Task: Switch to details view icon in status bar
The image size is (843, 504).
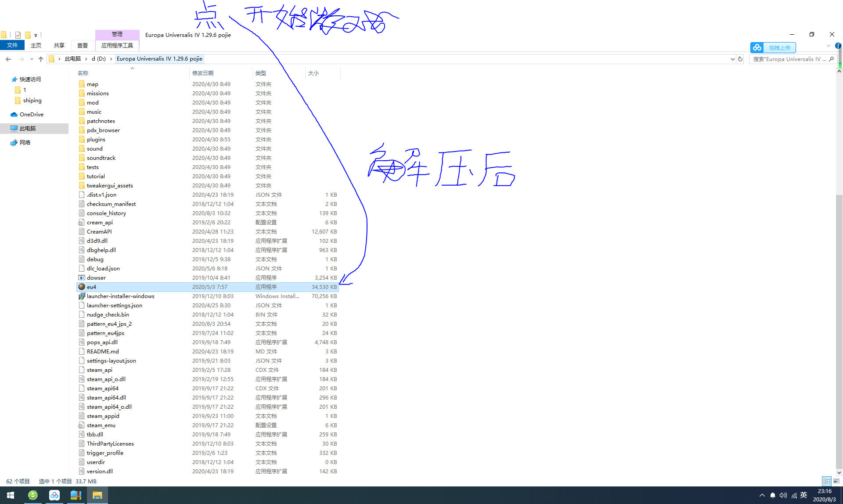Action: (x=827, y=481)
